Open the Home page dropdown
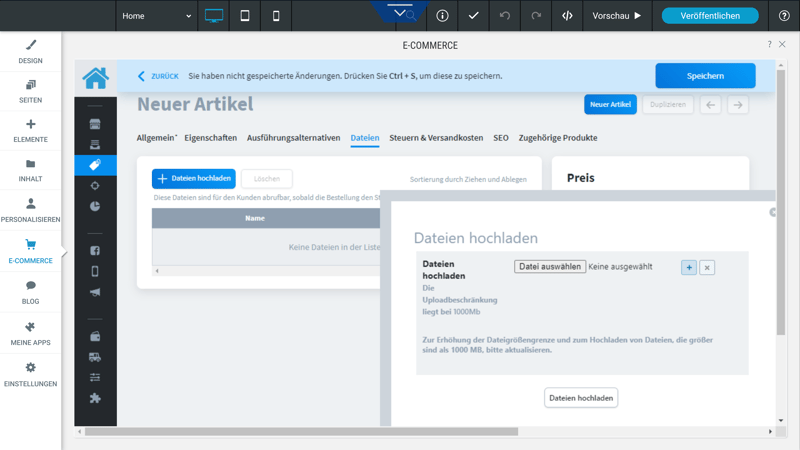 click(157, 16)
